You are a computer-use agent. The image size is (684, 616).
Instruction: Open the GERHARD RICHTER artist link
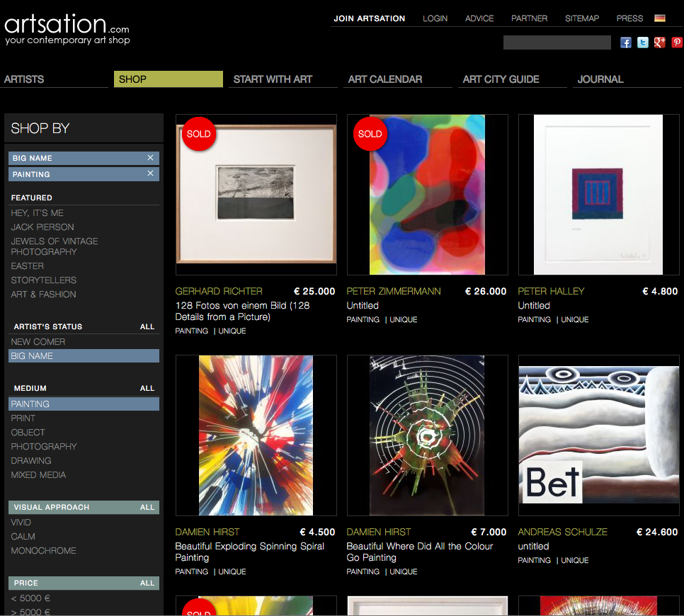coord(219,291)
